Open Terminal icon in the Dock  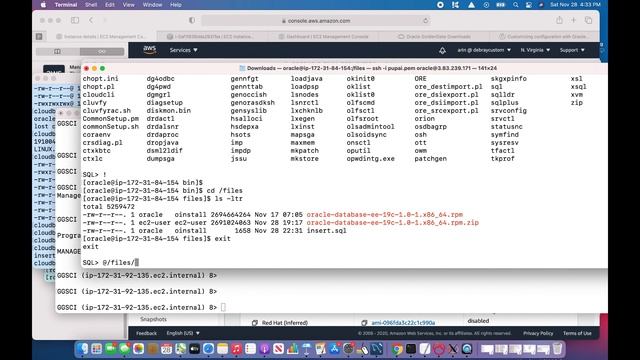(x=411, y=349)
